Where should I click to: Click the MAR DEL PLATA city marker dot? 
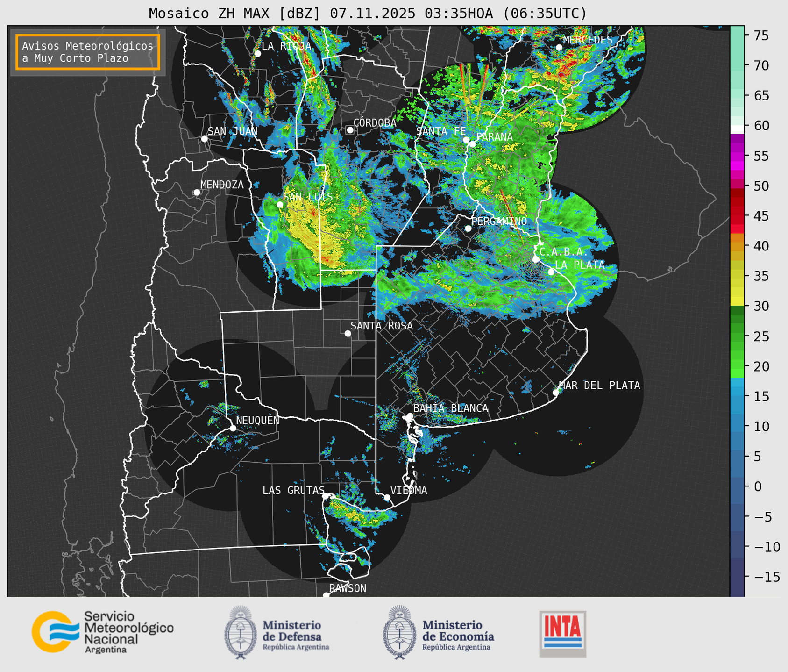(556, 393)
